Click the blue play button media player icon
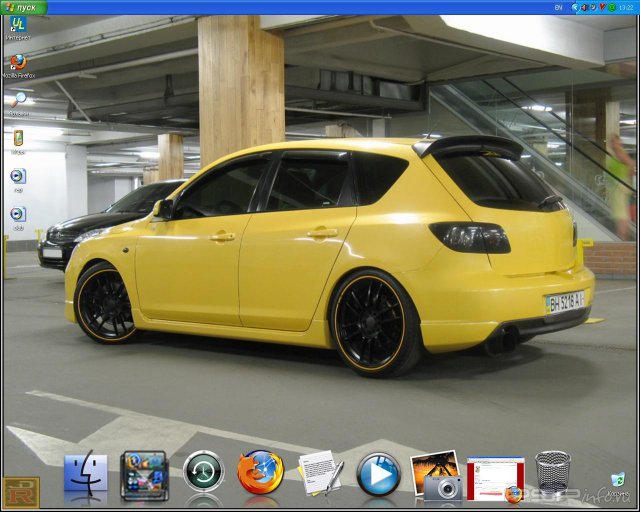640x512 pixels. click(378, 473)
